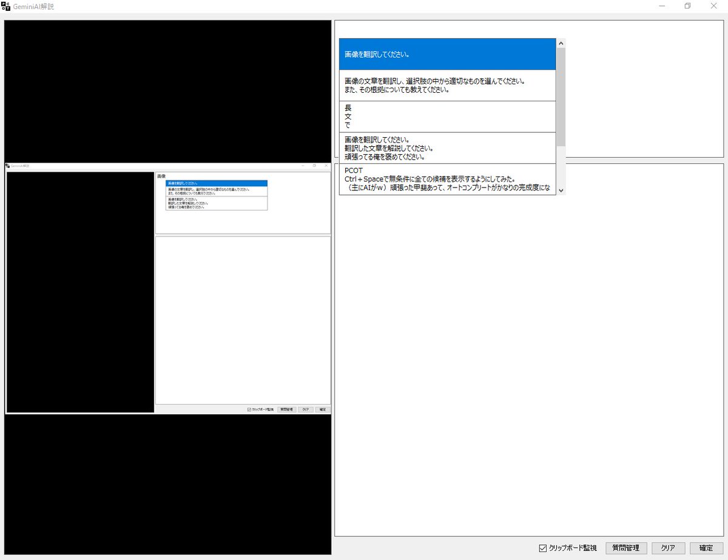Pick the 長文で suggestion entry
The height and width of the screenshot is (560, 728).
pyautogui.click(x=448, y=116)
